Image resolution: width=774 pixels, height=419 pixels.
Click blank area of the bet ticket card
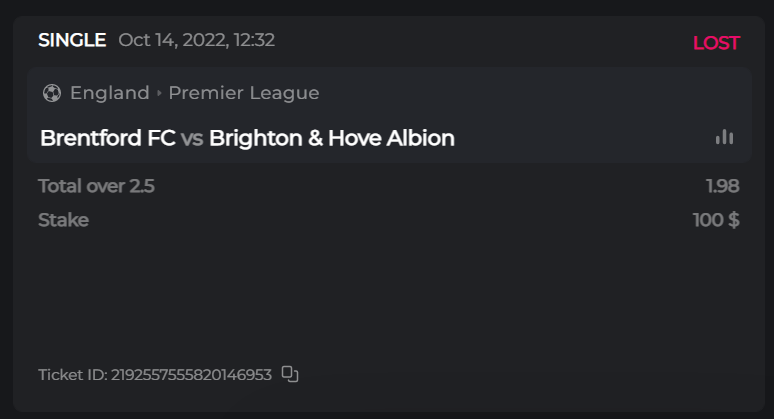pos(400,300)
